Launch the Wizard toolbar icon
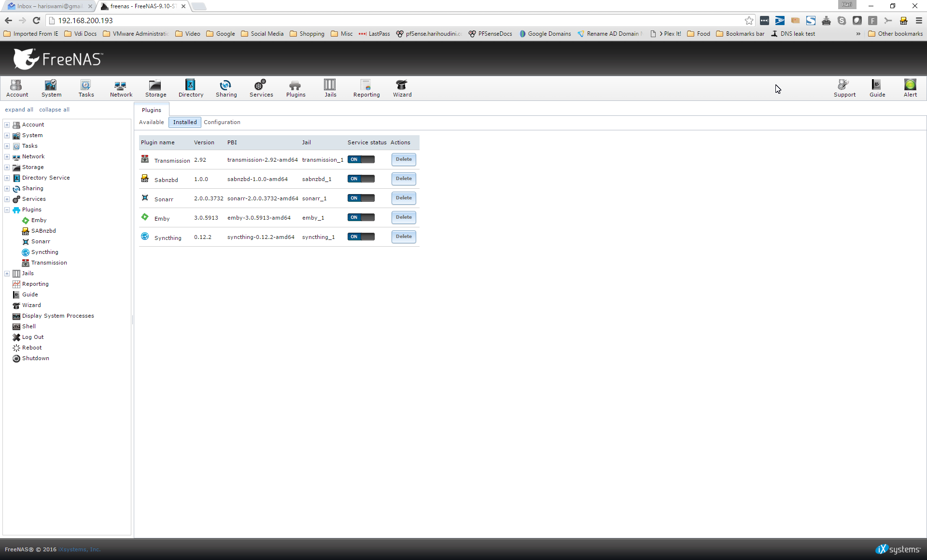Screen dimensions: 927x560 coord(402,88)
